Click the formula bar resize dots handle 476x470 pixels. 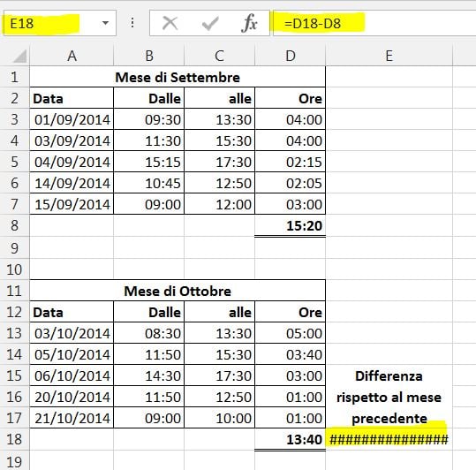(132, 23)
